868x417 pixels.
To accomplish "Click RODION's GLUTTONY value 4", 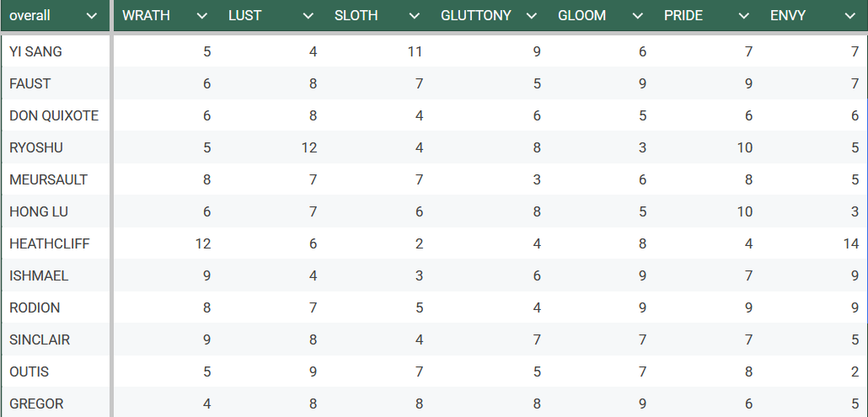I will coord(537,307).
